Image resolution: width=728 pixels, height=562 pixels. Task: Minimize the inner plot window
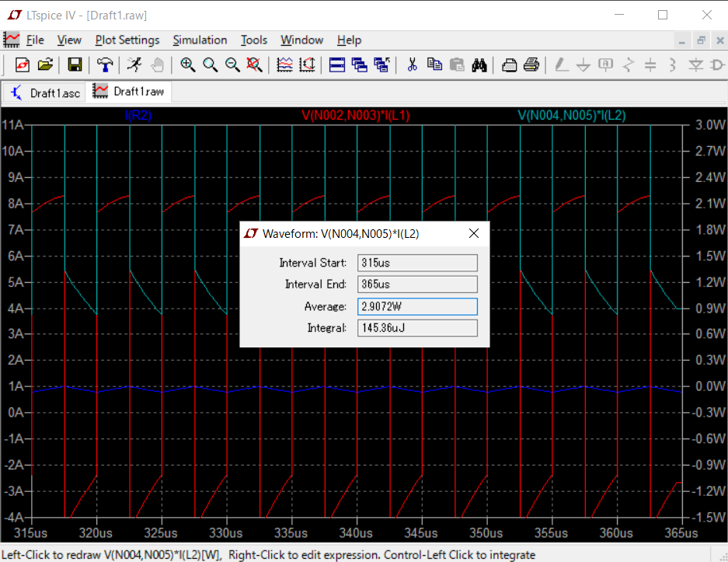click(681, 41)
